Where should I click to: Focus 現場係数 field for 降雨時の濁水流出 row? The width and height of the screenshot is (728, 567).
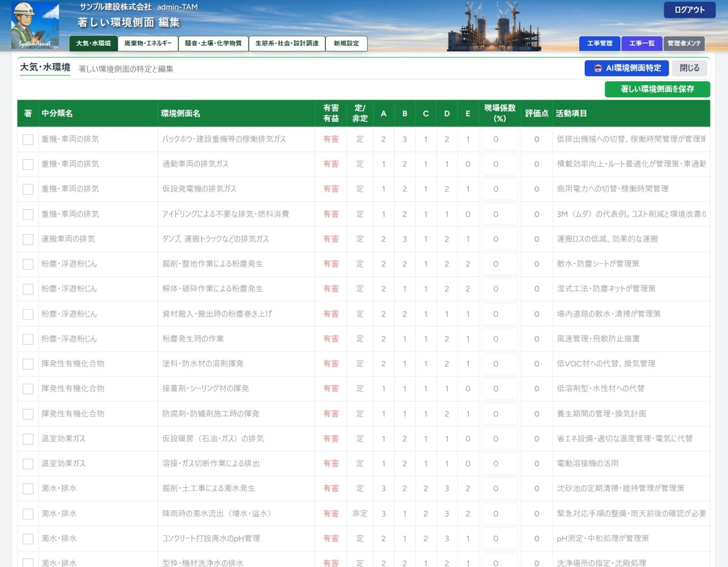[x=499, y=514]
